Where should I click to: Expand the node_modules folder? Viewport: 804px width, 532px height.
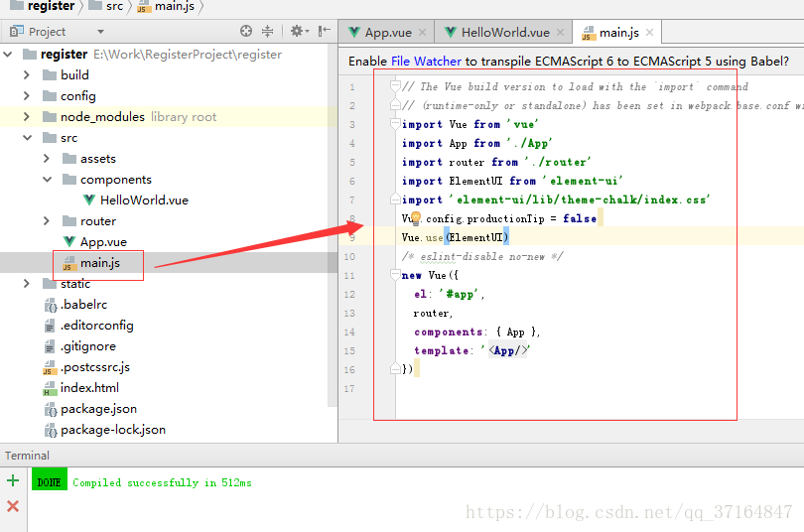point(27,117)
